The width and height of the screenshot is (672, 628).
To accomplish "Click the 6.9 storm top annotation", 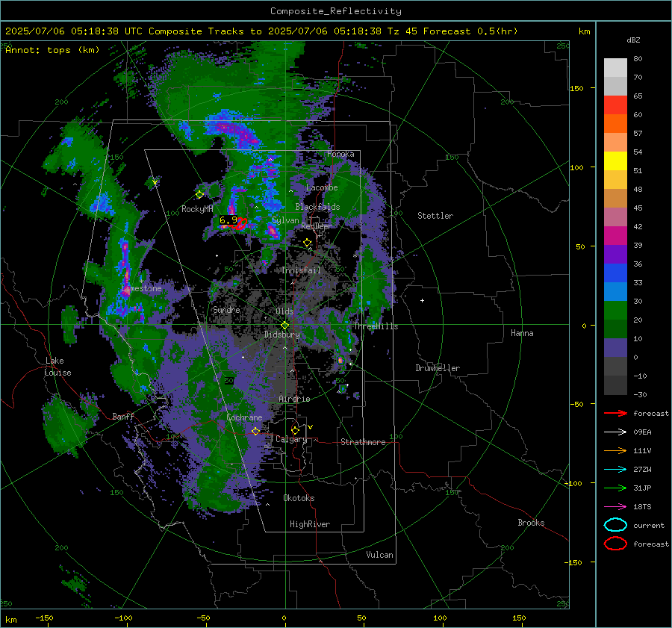I will pos(228,220).
